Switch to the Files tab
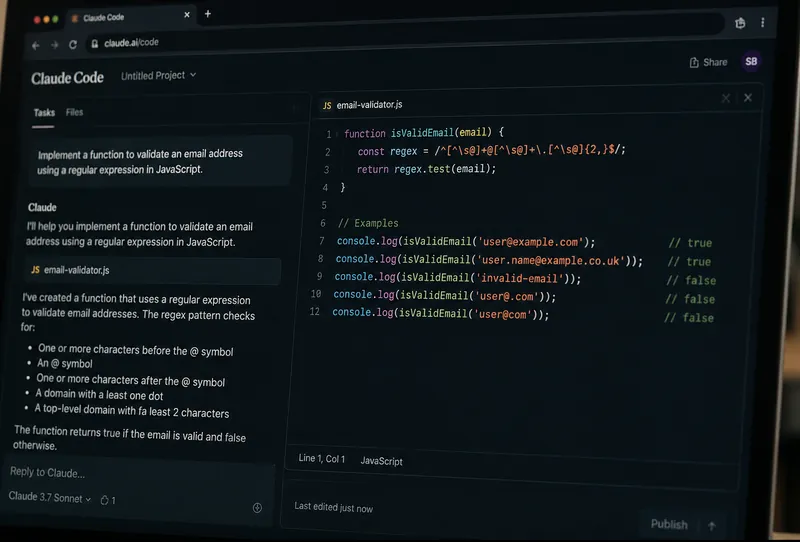The height and width of the screenshot is (542, 800). click(74, 112)
